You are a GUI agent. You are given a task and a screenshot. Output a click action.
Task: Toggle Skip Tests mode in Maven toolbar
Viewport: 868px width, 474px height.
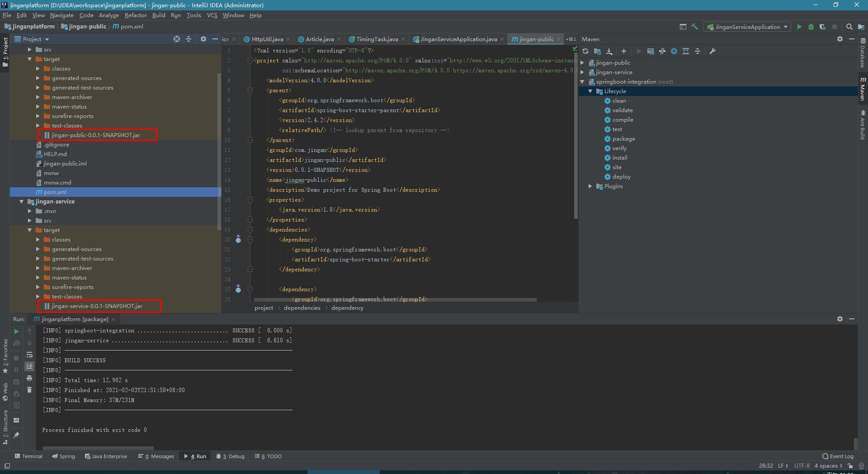tap(674, 51)
